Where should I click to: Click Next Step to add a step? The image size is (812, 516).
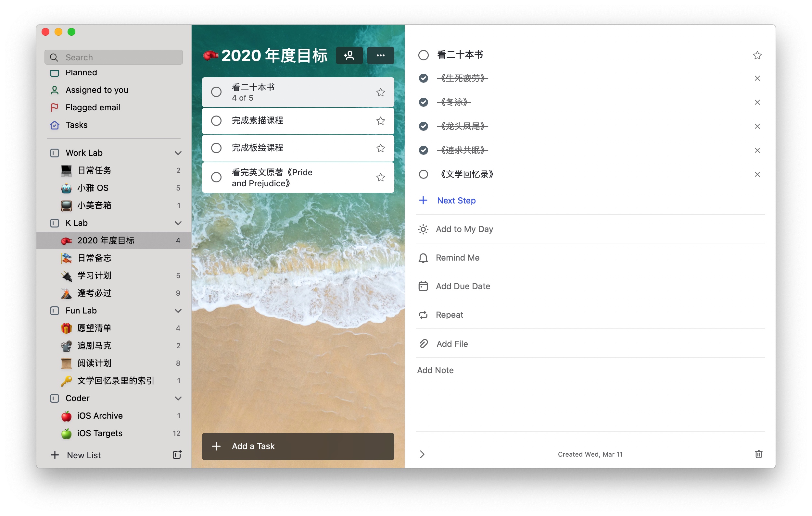click(x=456, y=201)
